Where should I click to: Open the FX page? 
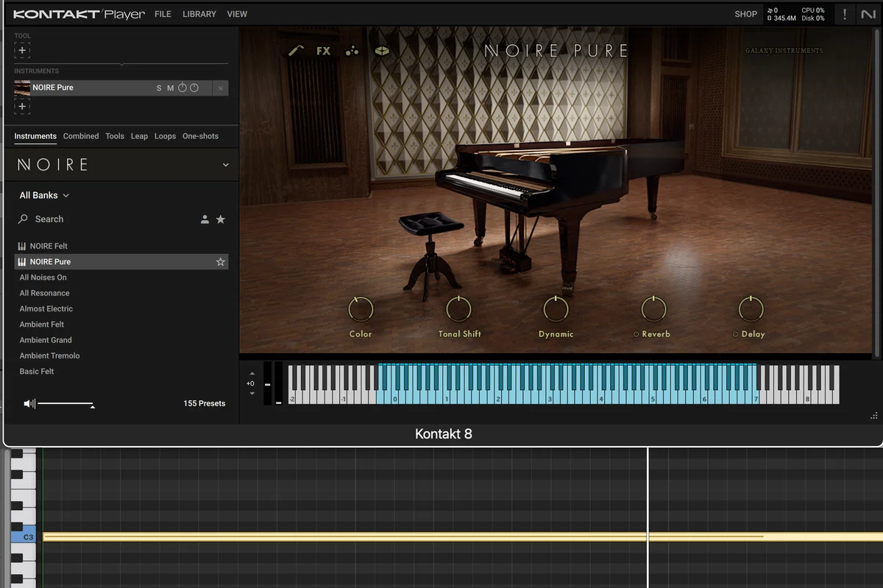(324, 51)
